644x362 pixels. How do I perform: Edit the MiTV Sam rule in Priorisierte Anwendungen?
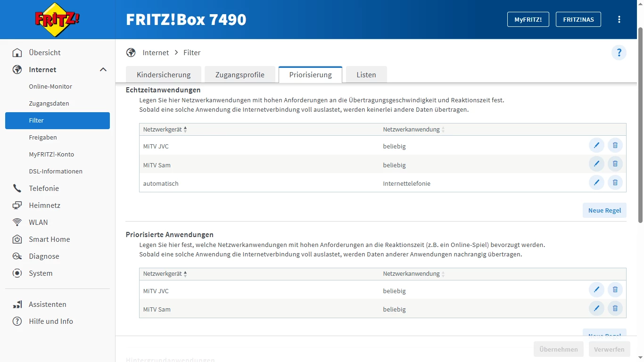coord(596,308)
